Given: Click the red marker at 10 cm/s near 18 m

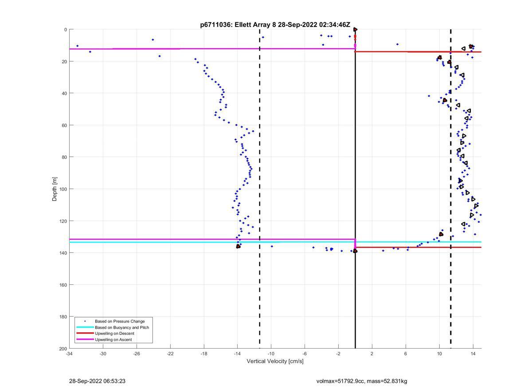Looking at the screenshot, I should 439,58.
